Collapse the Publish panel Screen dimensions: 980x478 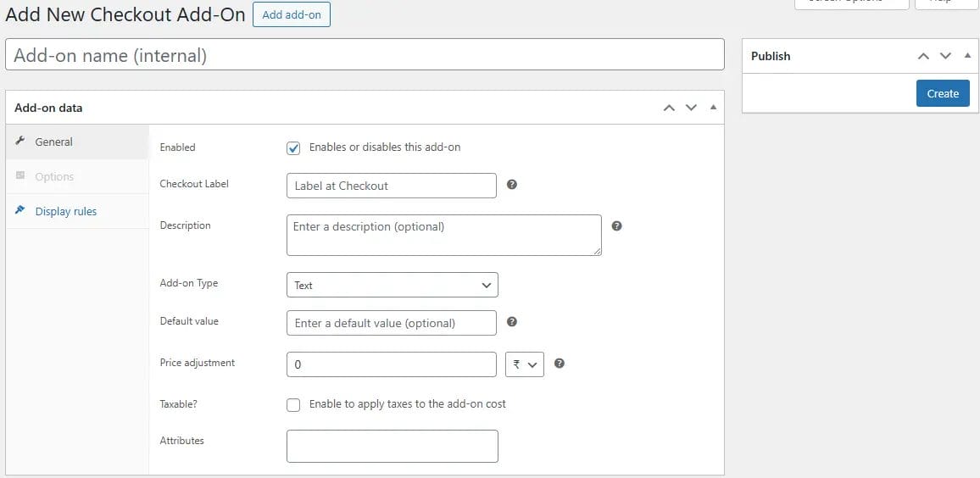point(967,55)
